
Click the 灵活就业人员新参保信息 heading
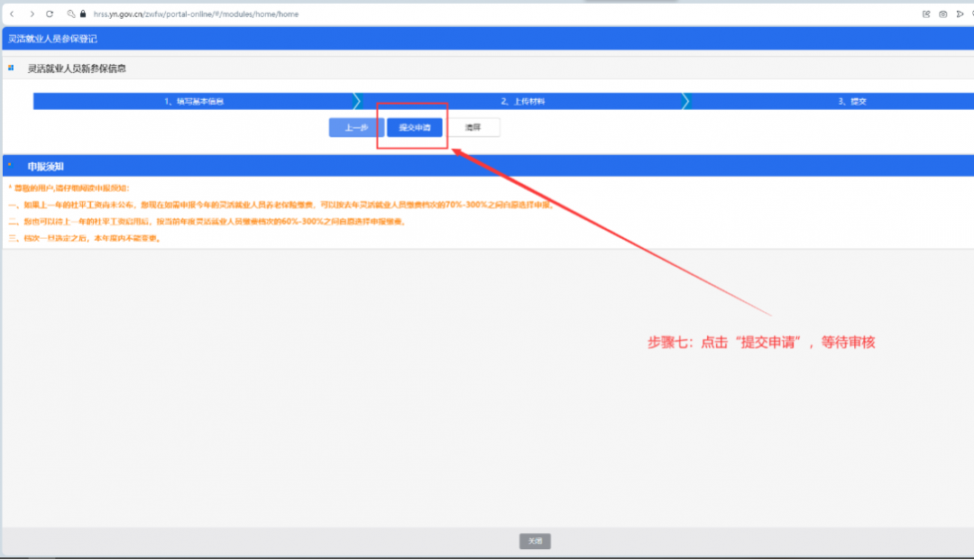tap(77, 69)
